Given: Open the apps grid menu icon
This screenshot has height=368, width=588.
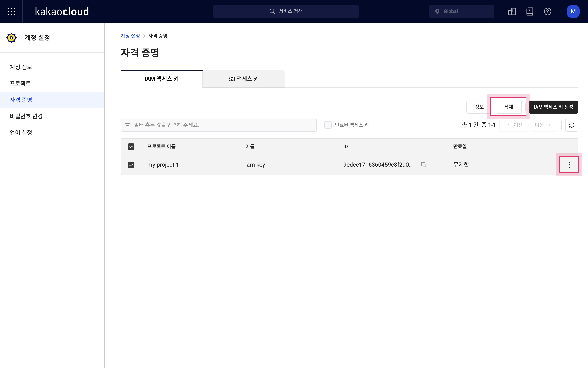Looking at the screenshot, I should (x=11, y=11).
